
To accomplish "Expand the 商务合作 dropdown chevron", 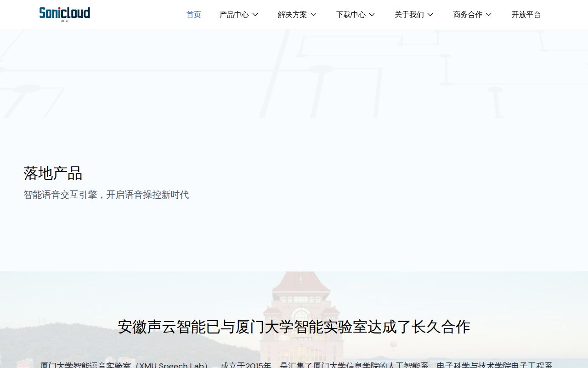I will coord(489,15).
